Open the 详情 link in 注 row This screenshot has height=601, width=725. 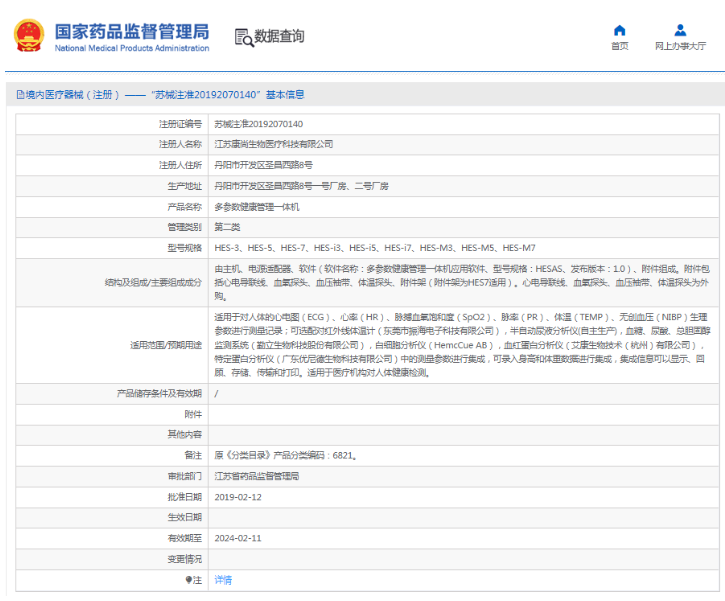point(223,580)
